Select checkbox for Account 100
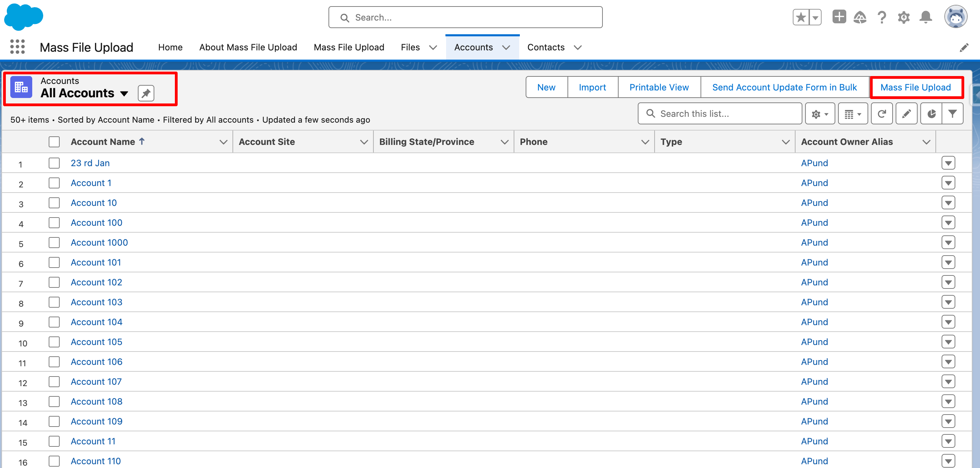 (54, 223)
